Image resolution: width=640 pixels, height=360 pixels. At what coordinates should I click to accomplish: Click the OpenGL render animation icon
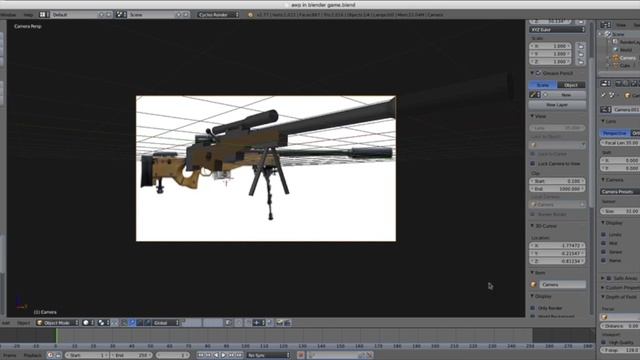pyautogui.click(x=287, y=322)
